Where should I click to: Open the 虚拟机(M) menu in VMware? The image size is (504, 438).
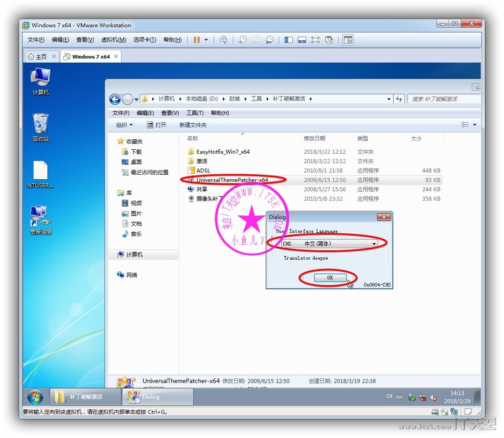point(113,40)
